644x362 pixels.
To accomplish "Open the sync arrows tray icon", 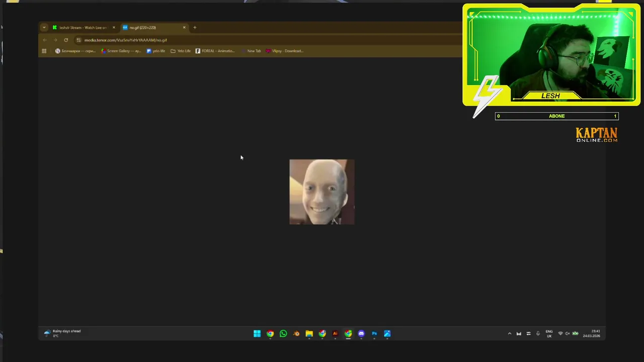I will 528,333.
